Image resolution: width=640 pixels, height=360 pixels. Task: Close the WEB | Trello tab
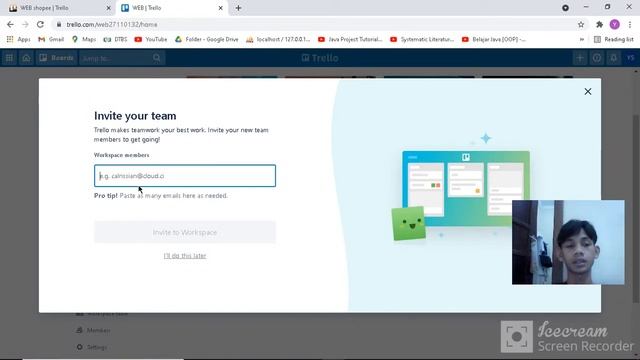click(x=220, y=8)
